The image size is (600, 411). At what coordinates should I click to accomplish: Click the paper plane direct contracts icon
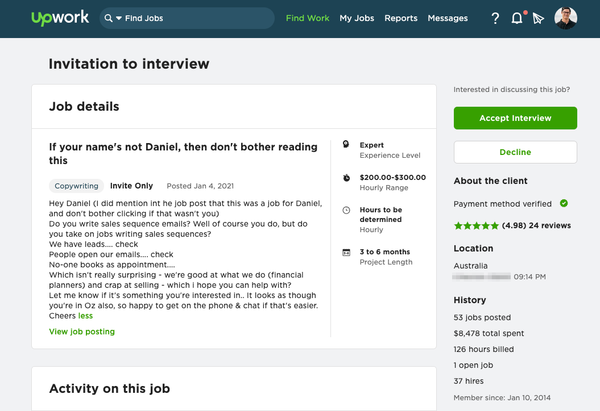click(538, 18)
